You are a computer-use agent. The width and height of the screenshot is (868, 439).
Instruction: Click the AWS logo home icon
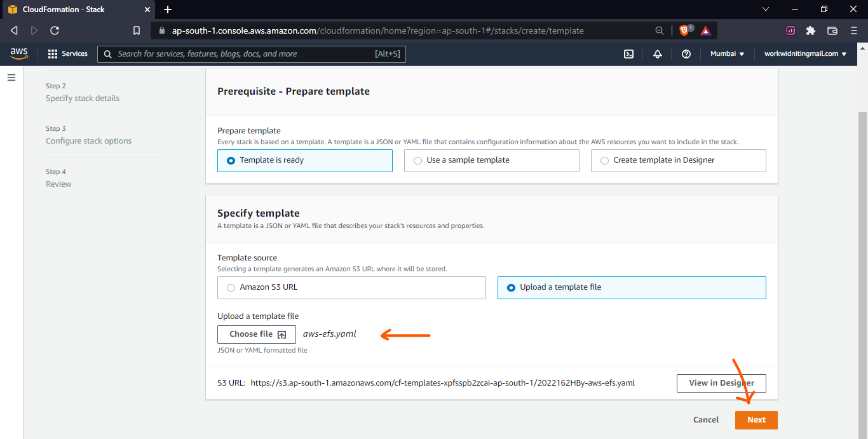(19, 54)
